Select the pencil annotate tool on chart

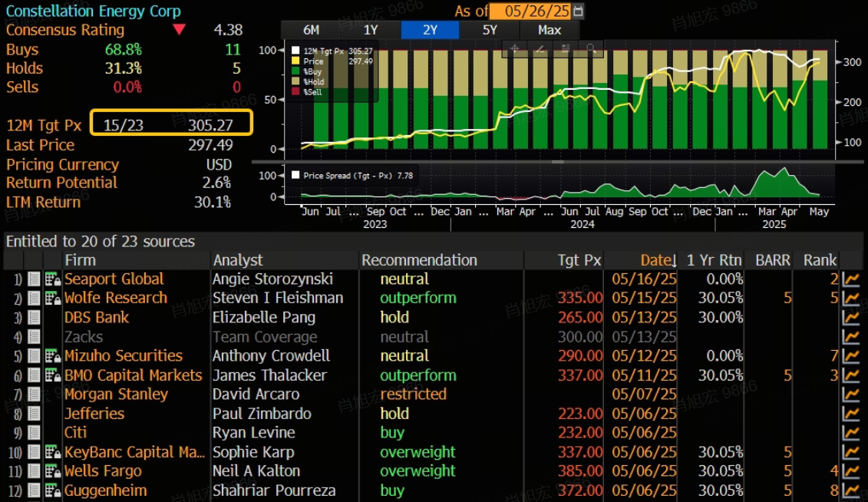point(540,48)
